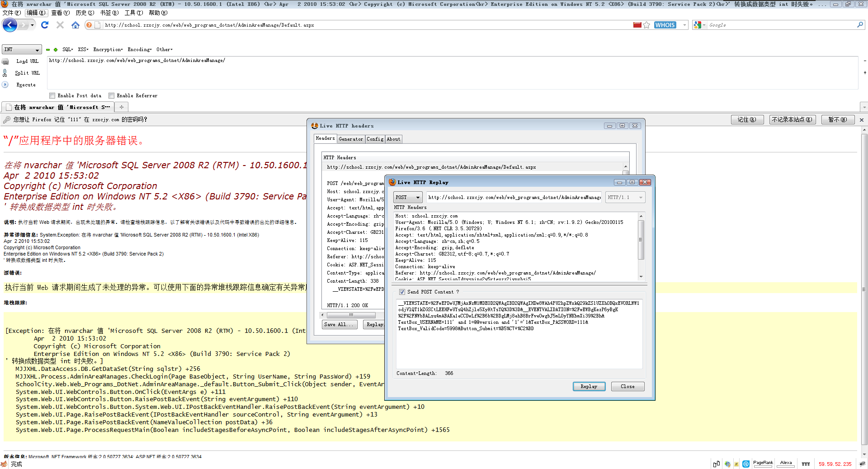This screenshot has height=469, width=868.
Task: Click the China flag icon in address bar
Action: 637,25
